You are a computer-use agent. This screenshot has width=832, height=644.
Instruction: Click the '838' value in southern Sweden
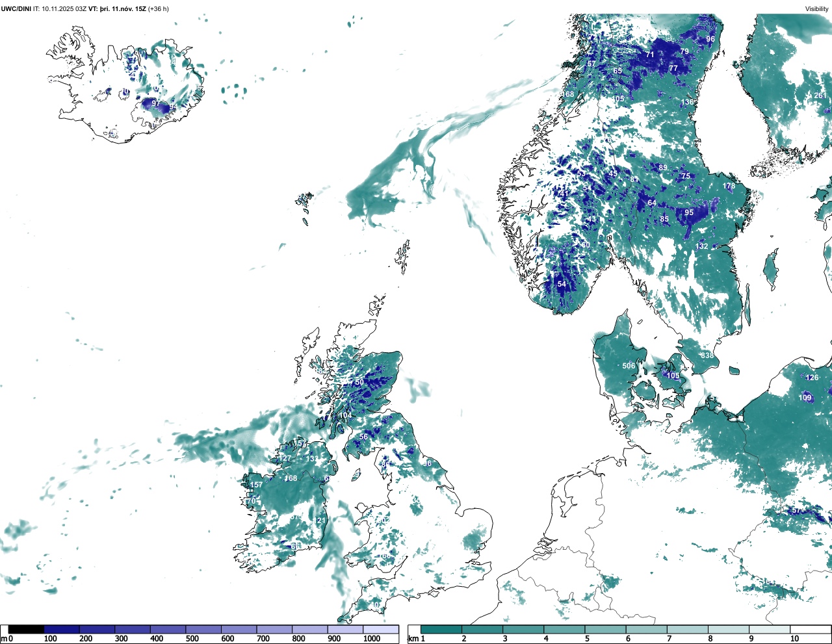tap(707, 355)
